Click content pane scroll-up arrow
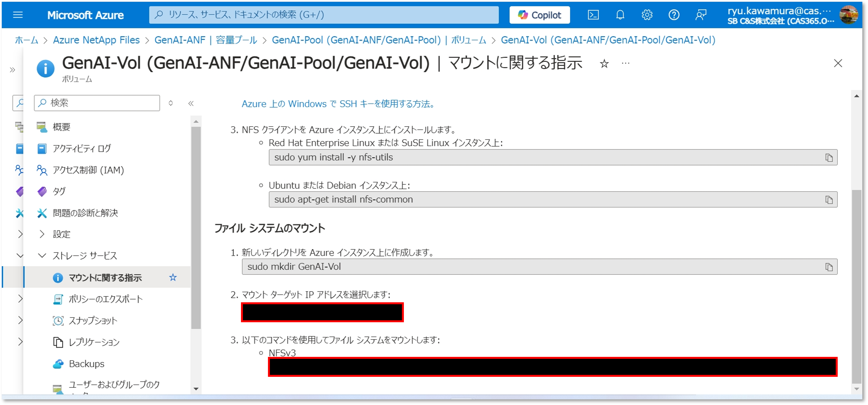The height and width of the screenshot is (405, 868). pyautogui.click(x=856, y=96)
